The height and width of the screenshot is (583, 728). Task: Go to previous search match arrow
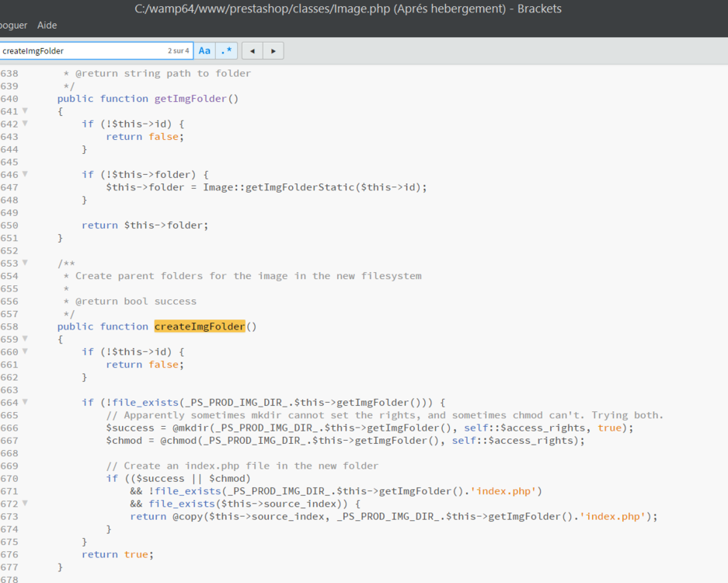pos(252,51)
